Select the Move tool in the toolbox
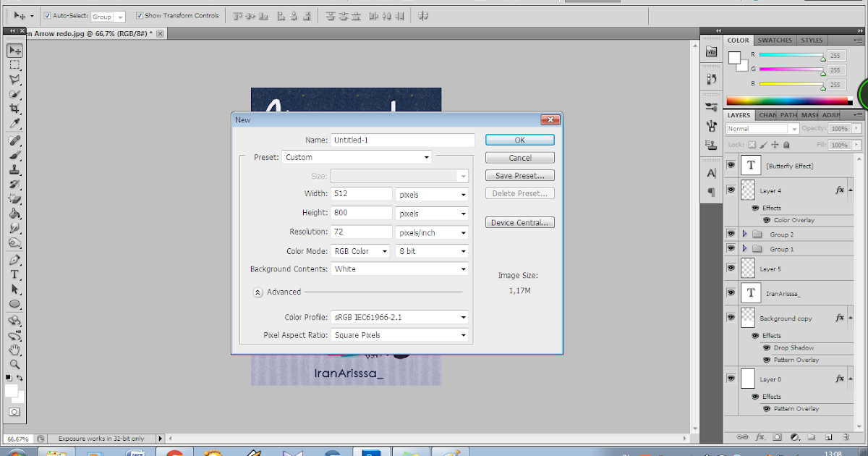The image size is (868, 456). tap(14, 50)
